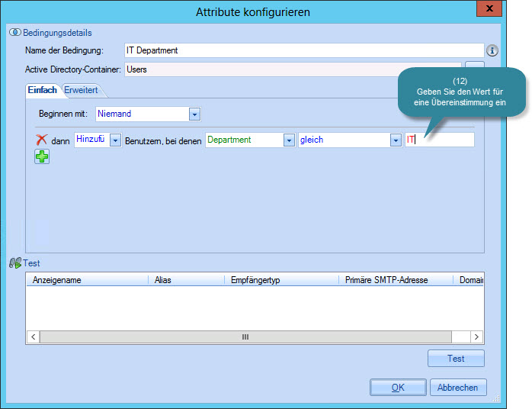The height and width of the screenshot is (409, 532).
Task: Confirm with the OK button
Action: pos(398,388)
